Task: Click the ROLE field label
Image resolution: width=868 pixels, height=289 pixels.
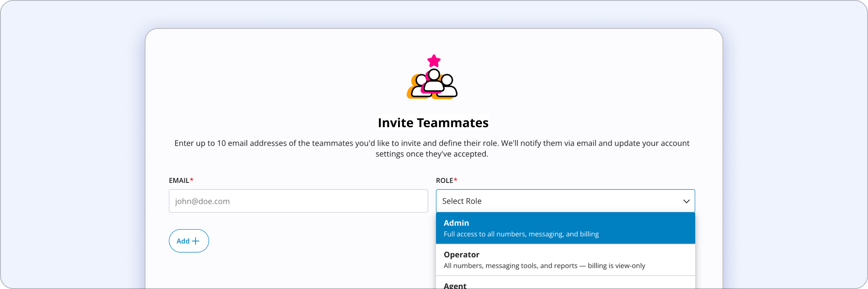Action: pyautogui.click(x=446, y=180)
